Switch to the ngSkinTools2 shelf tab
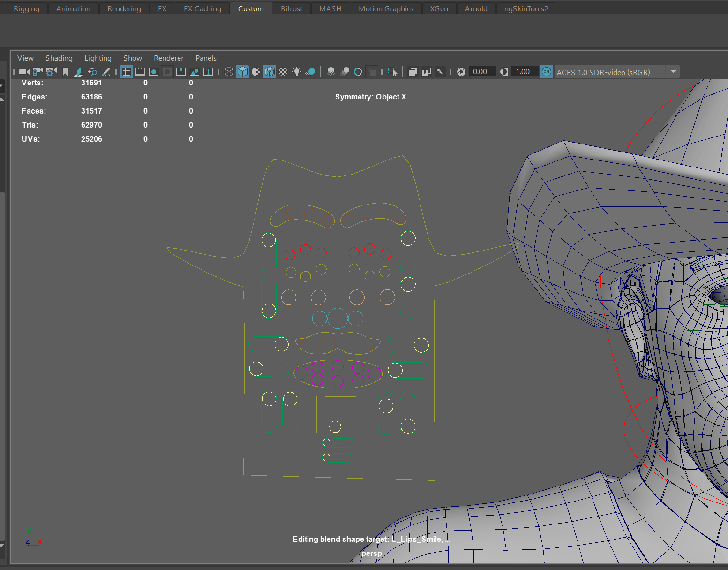Screen dimensions: 728x570 526,8
